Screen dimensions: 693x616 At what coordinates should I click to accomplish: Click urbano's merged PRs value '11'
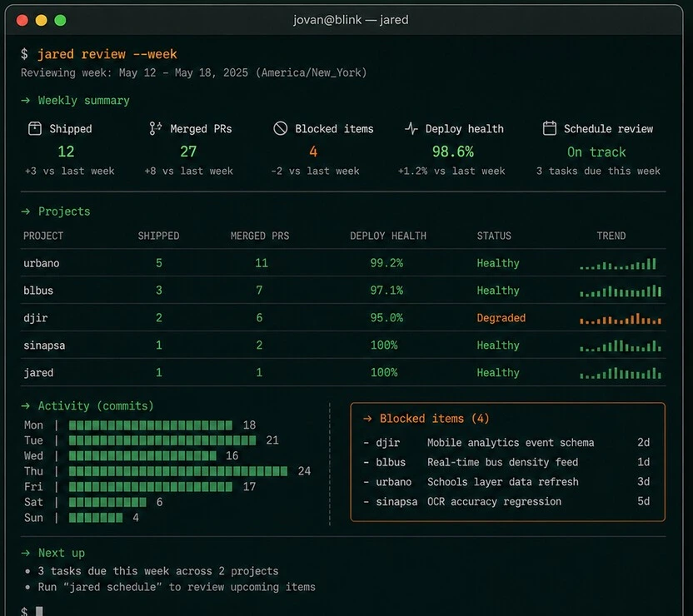click(262, 264)
